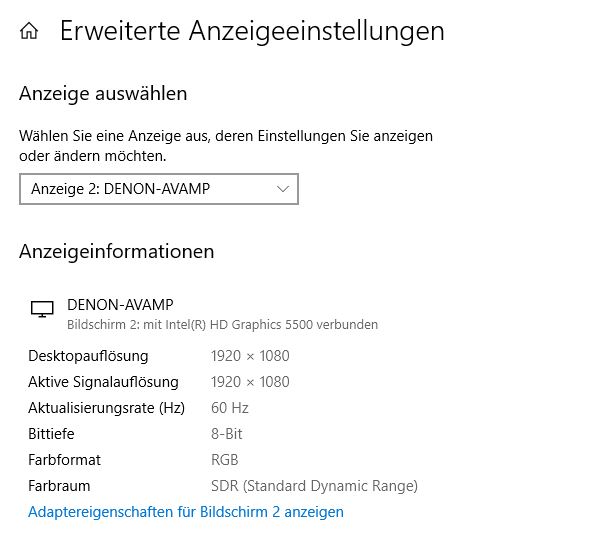Click the Aktive Signalauflösung label
Viewport: 591px width, 537px height.
pos(103,382)
